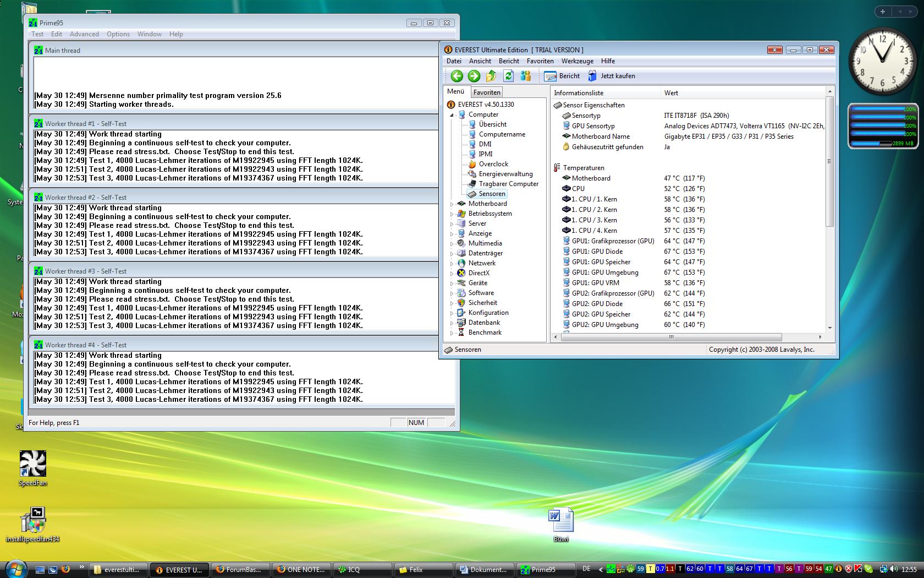Open the Favoriten menu in EVEREST menu bar
924x578 pixels.
(540, 61)
